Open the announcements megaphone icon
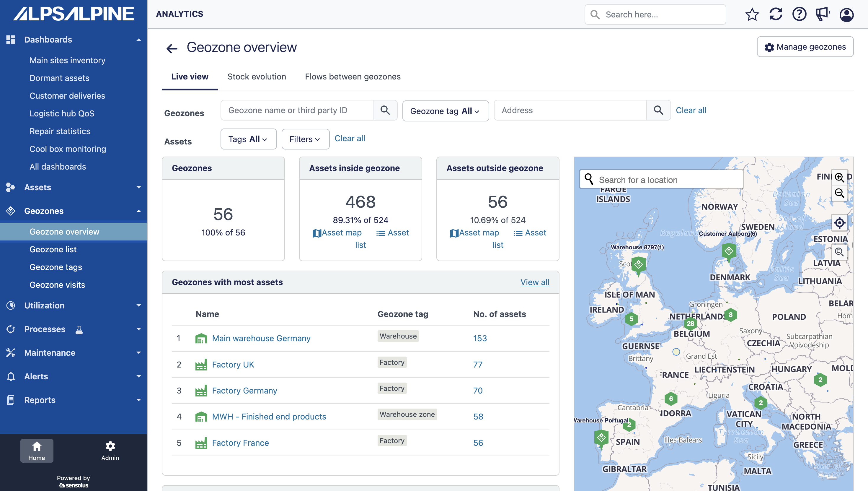 click(x=823, y=14)
